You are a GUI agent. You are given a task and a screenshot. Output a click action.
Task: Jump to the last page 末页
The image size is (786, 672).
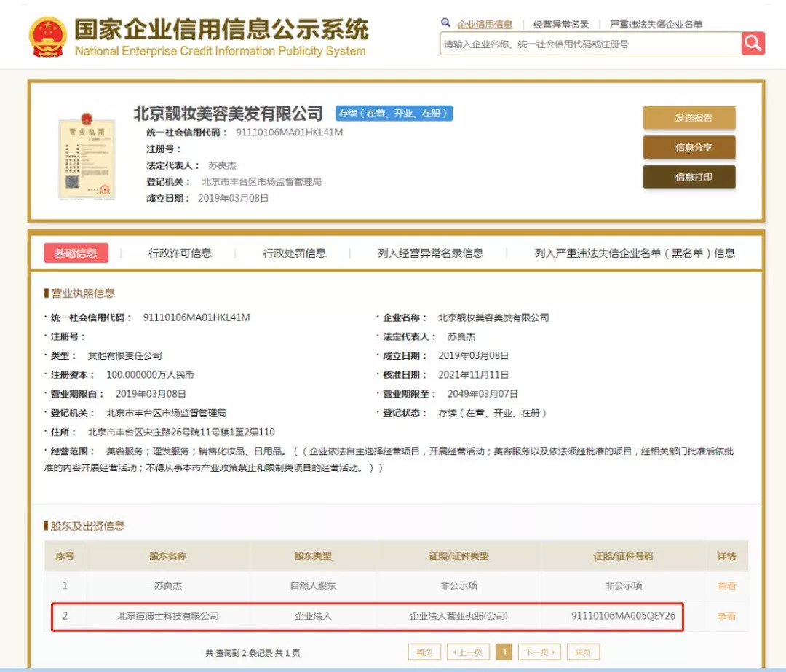[583, 652]
